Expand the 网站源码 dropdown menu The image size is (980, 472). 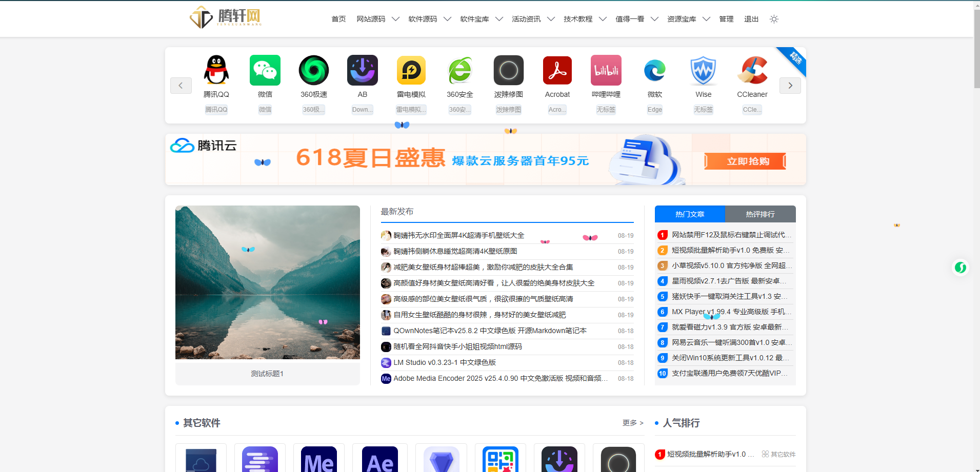pos(378,19)
